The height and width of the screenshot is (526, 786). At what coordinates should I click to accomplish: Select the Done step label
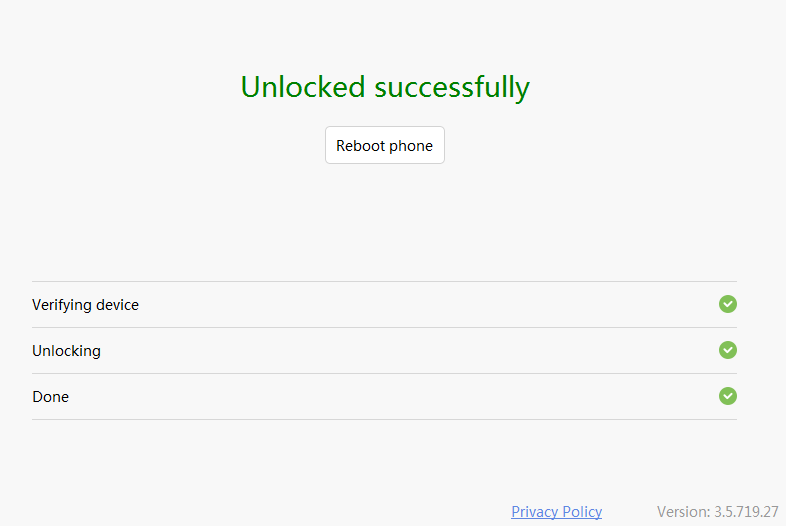click(50, 397)
